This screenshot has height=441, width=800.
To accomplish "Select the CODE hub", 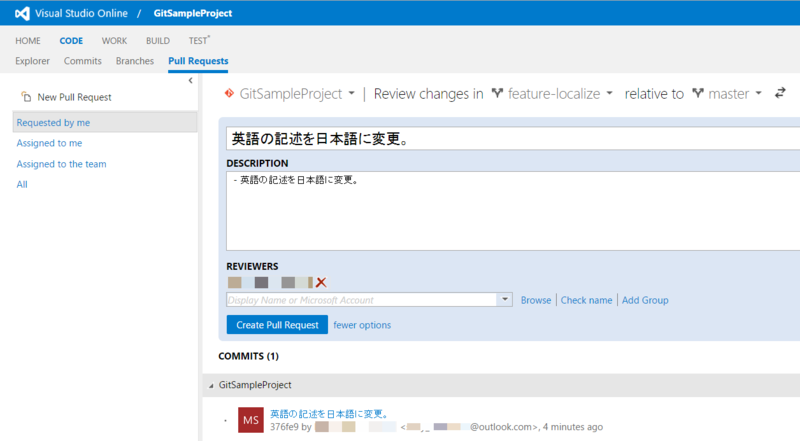I will point(71,41).
